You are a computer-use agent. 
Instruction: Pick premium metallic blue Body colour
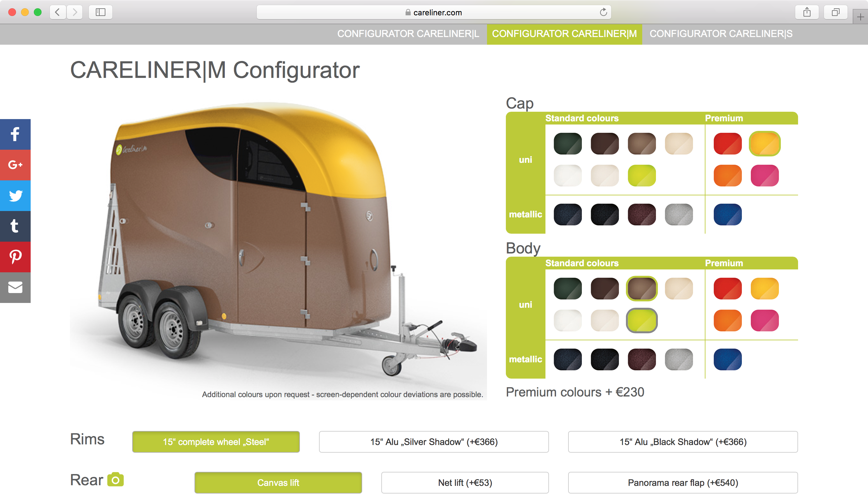(728, 359)
